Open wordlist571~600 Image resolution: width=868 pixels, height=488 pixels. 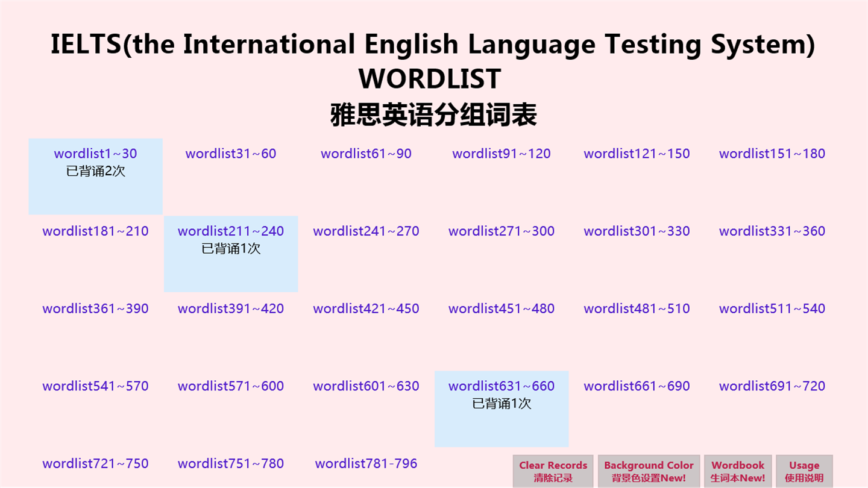point(231,386)
